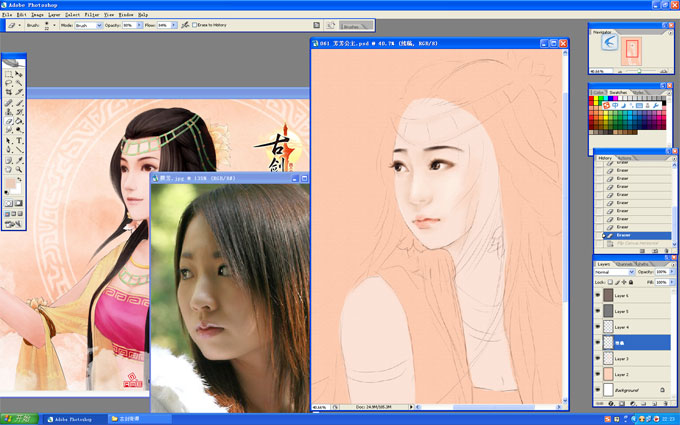Viewport: 680px width, 425px height.
Task: Click the foreground color swatch in toolbox
Action: pyautogui.click(x=10, y=183)
